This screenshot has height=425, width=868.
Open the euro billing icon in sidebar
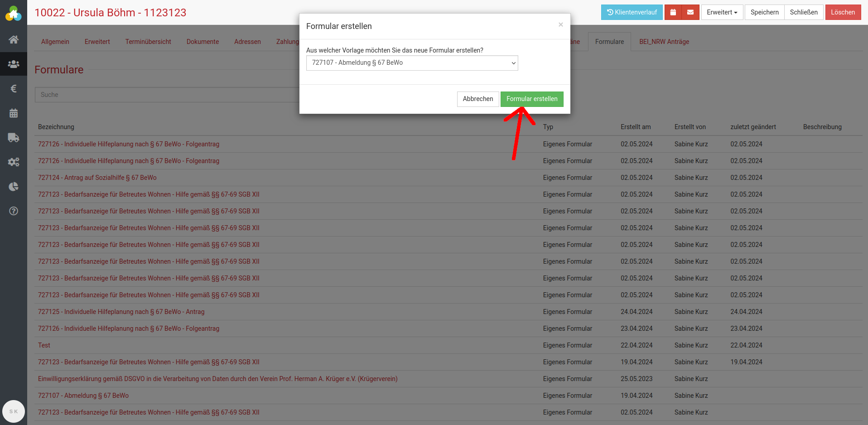pyautogui.click(x=14, y=88)
